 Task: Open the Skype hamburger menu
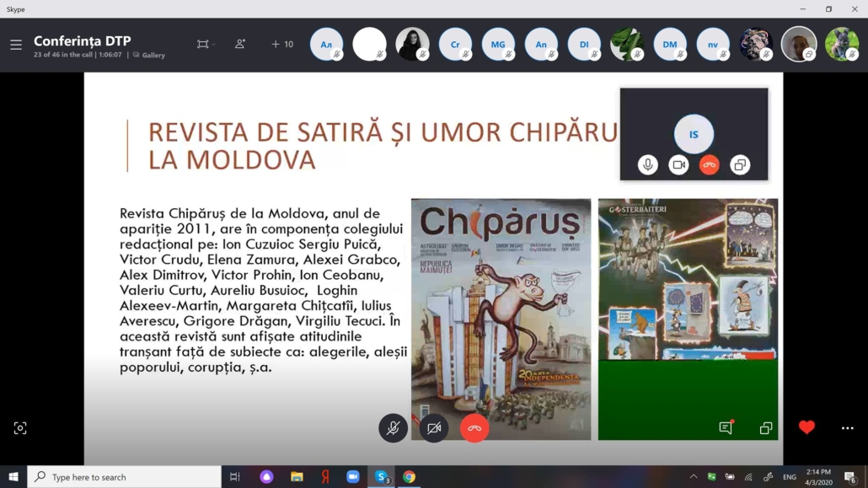[15, 45]
